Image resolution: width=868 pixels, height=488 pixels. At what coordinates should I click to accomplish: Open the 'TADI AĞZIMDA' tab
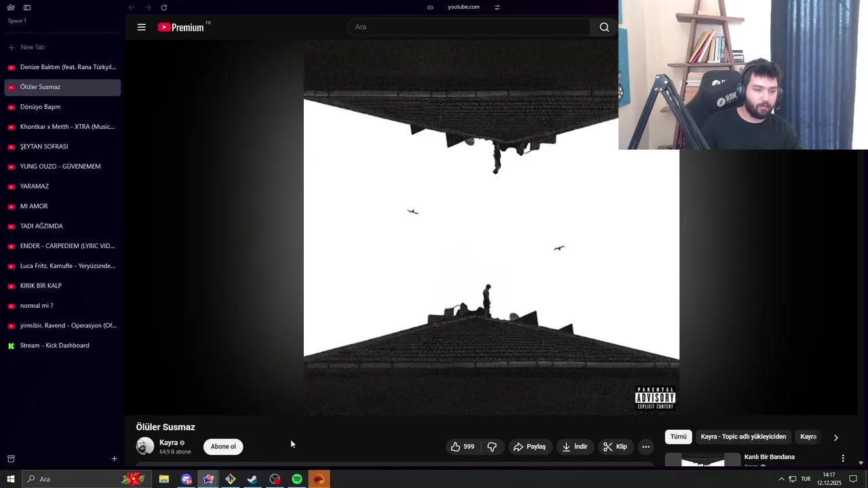(x=62, y=226)
